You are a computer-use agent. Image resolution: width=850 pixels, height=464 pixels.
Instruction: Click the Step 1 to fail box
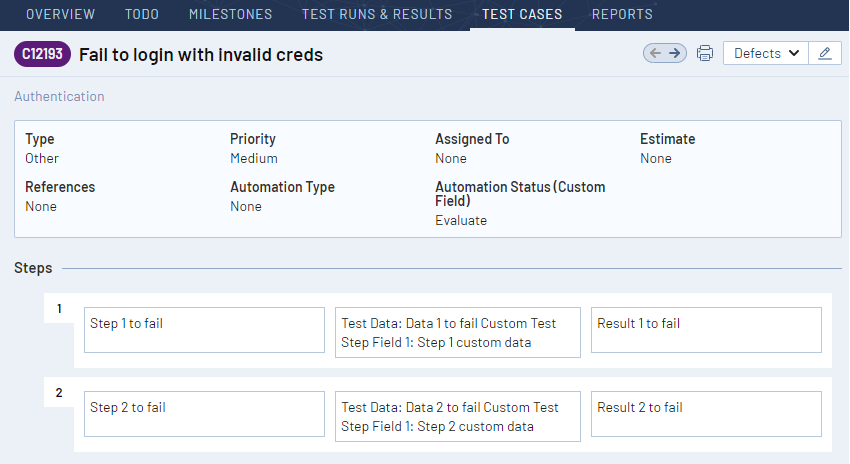(204, 330)
